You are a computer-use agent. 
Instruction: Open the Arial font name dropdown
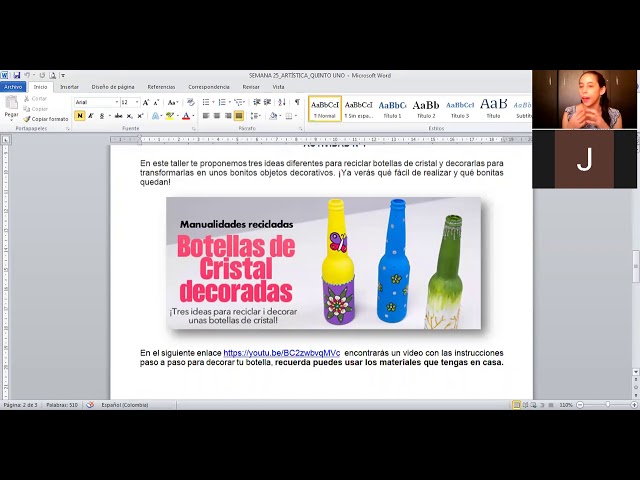[117, 102]
